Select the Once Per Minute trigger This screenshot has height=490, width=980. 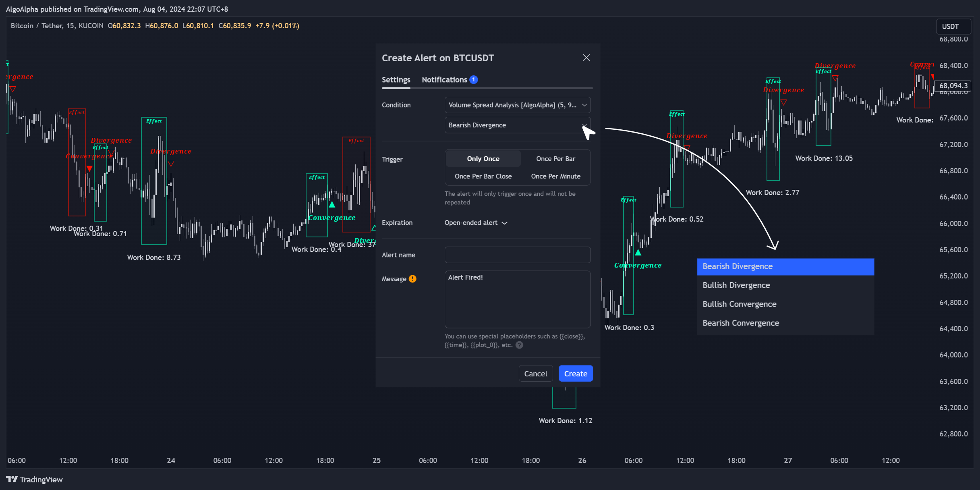click(555, 176)
